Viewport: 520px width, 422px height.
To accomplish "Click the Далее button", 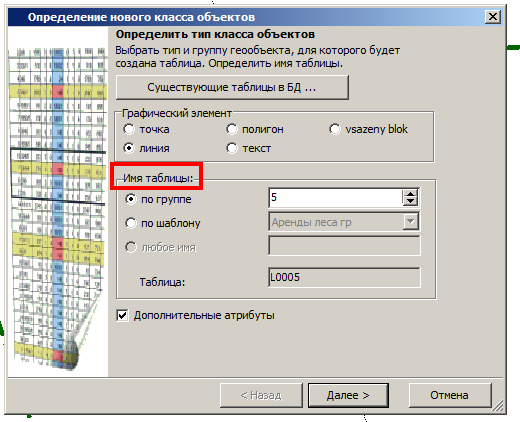I will [348, 395].
